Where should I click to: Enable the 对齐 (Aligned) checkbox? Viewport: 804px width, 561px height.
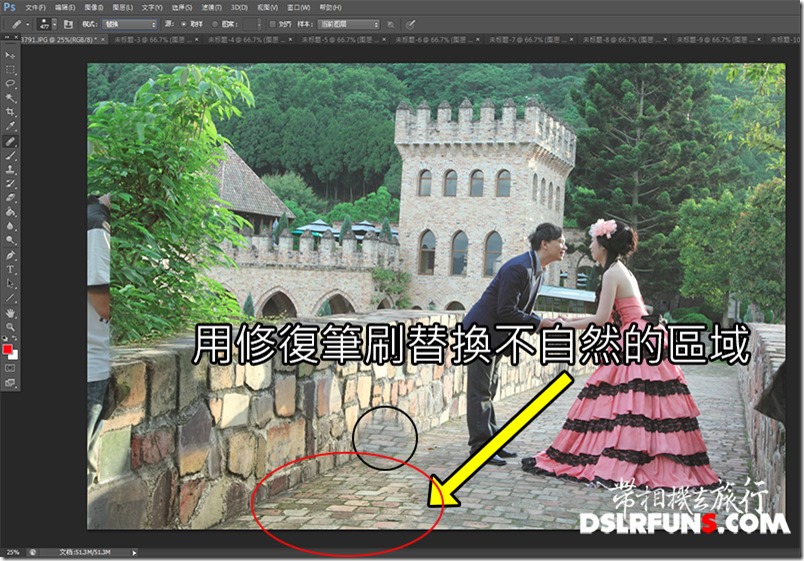274,23
